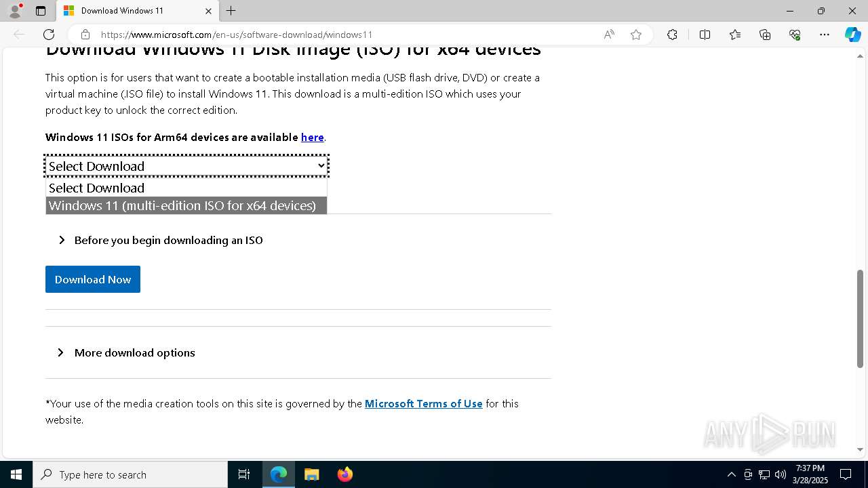Open Browser essentials heart icon
The width and height of the screenshot is (868, 488).
tap(795, 35)
